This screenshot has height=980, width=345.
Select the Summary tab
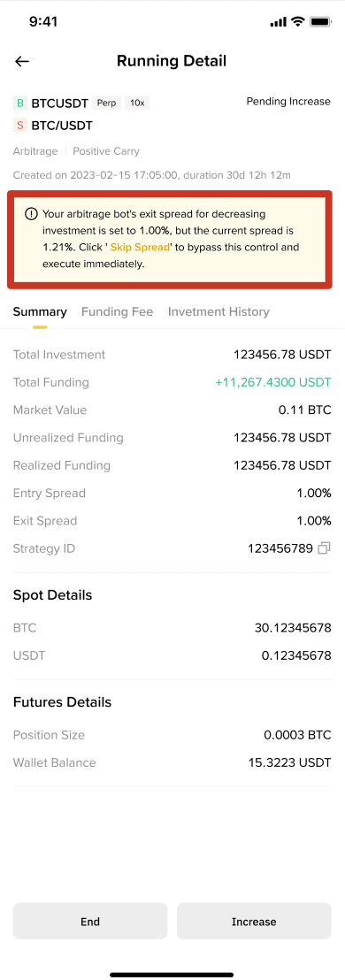[x=40, y=311]
